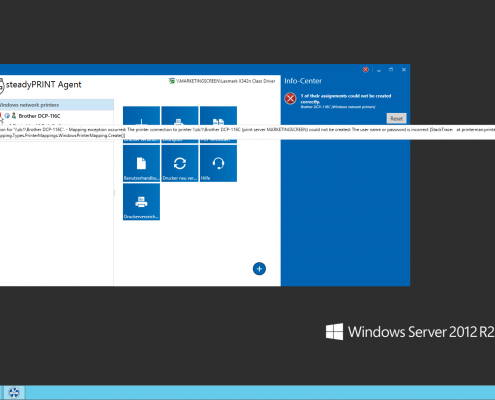Open the Hilfe headset tile
Image resolution: width=495 pixels, height=400 pixels.
tap(218, 163)
